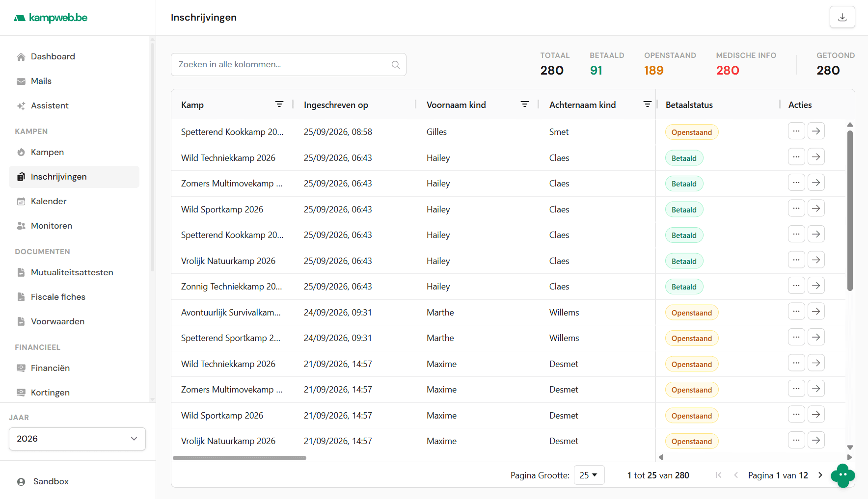Screen dimensions: 868x499
Task: Sort by Ingeschreven op column header
Action: pos(336,105)
